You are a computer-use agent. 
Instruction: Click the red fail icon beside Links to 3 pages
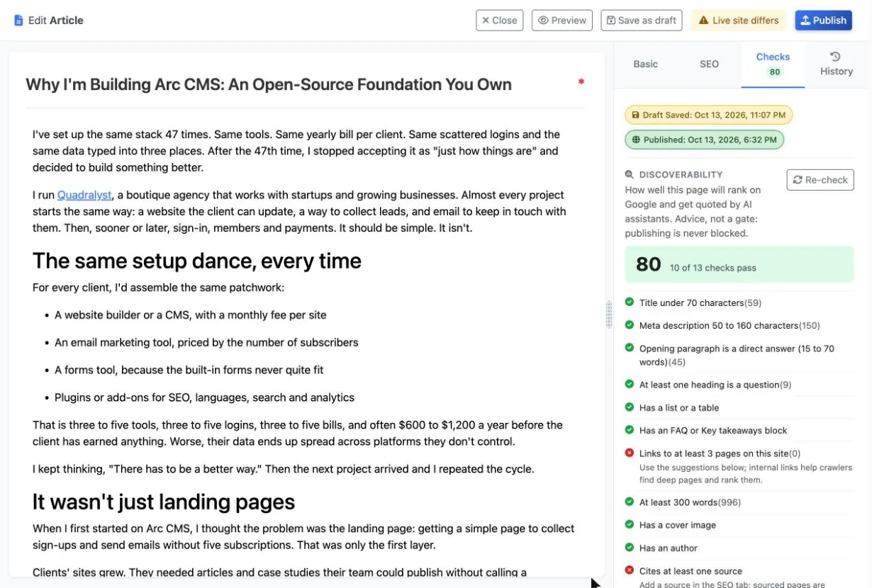tap(630, 453)
